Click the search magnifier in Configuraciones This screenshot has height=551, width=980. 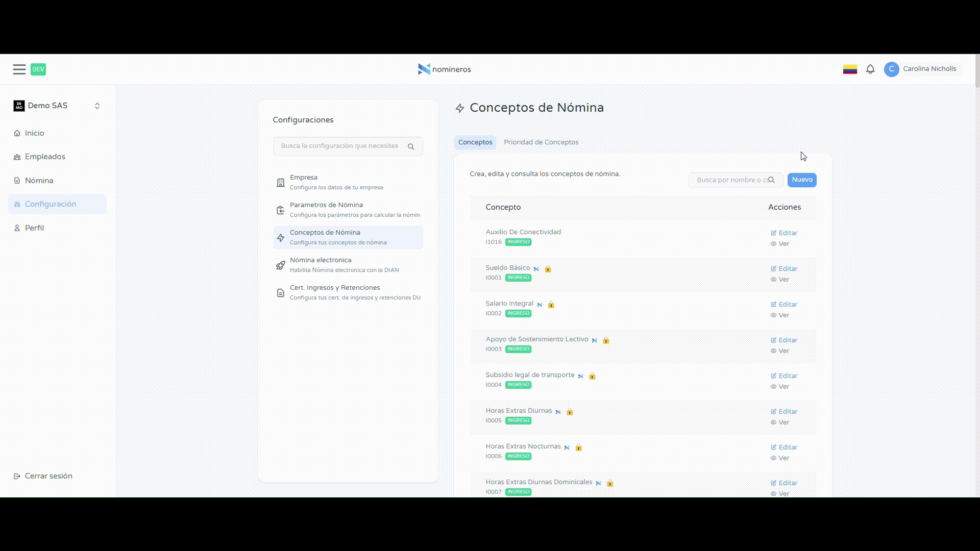[411, 146]
